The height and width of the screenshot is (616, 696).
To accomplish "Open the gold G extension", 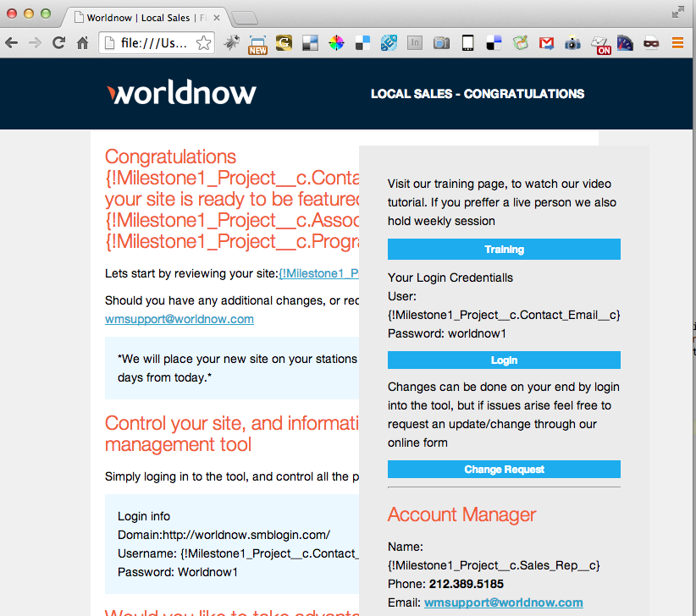I will click(284, 43).
